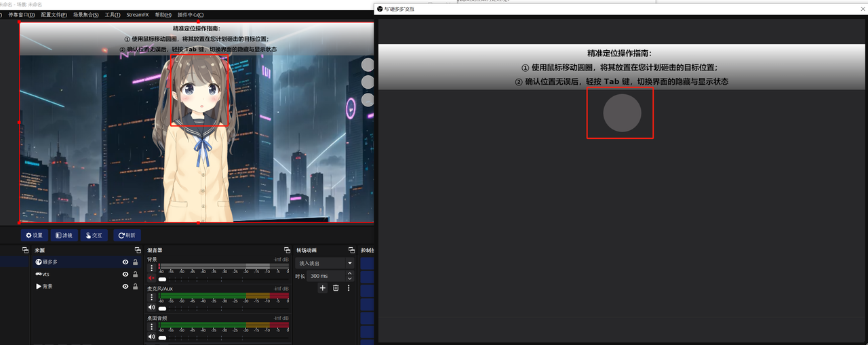Viewport: 868px width, 345px height.
Task: Unmute the 背景 audio channel red speaker
Action: (152, 279)
